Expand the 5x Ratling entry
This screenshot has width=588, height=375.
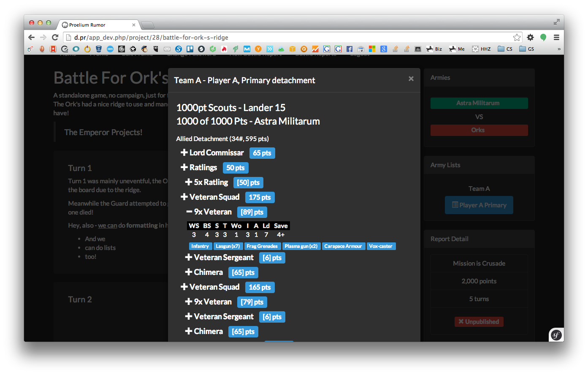point(189,182)
